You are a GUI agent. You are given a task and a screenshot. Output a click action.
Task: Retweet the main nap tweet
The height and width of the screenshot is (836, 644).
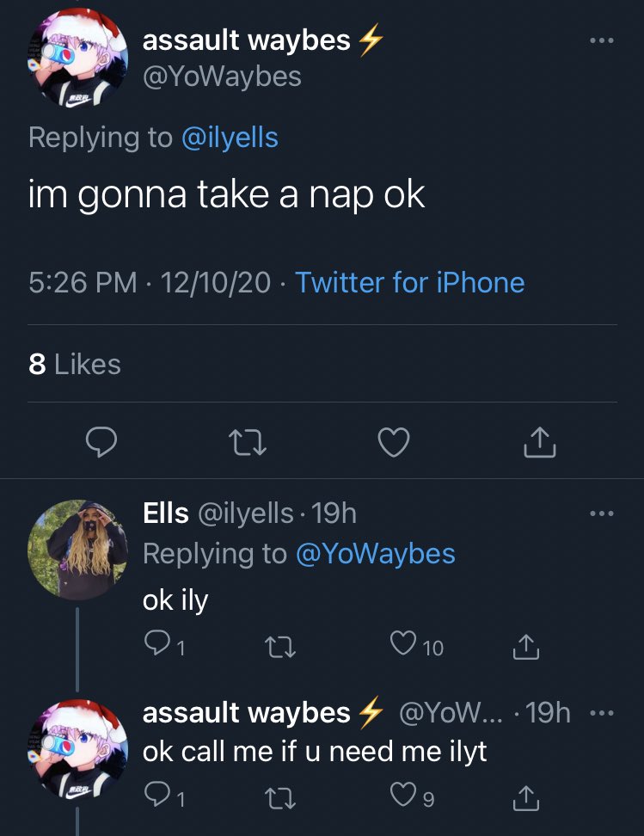pos(248,442)
